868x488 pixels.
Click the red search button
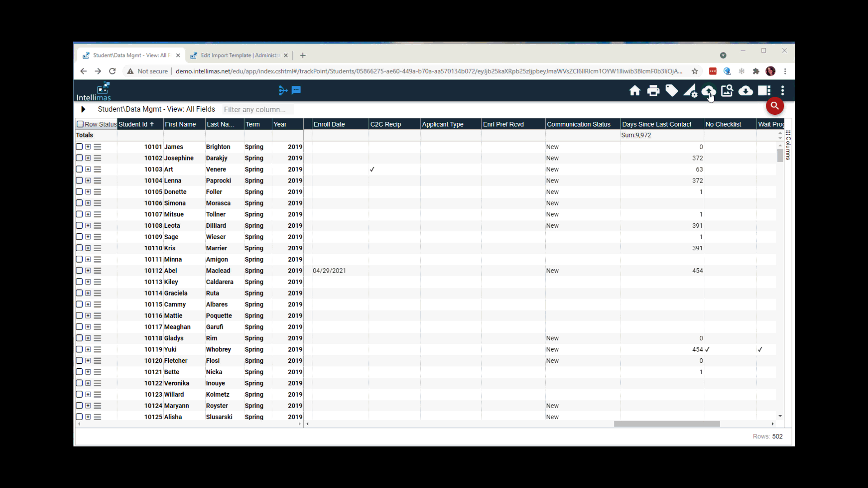click(x=774, y=106)
